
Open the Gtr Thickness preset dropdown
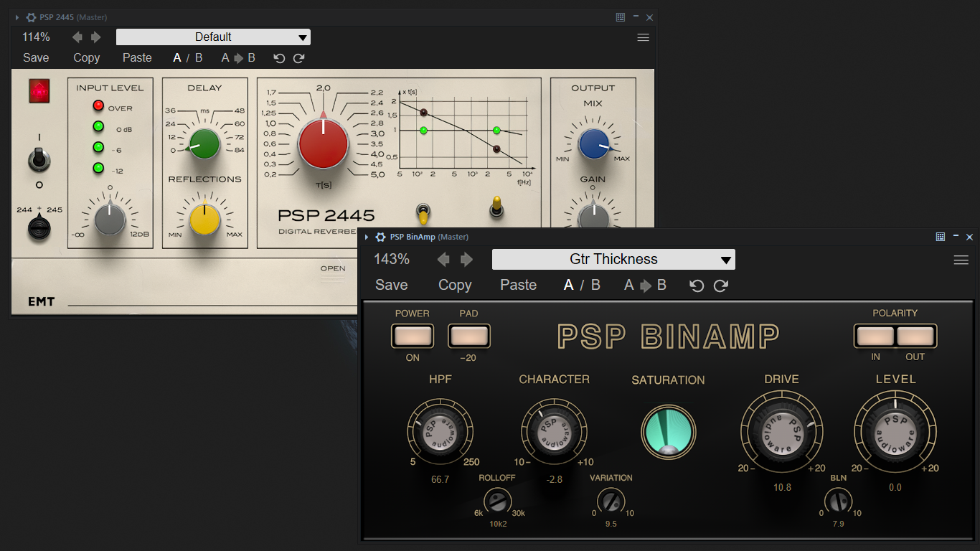(x=613, y=259)
